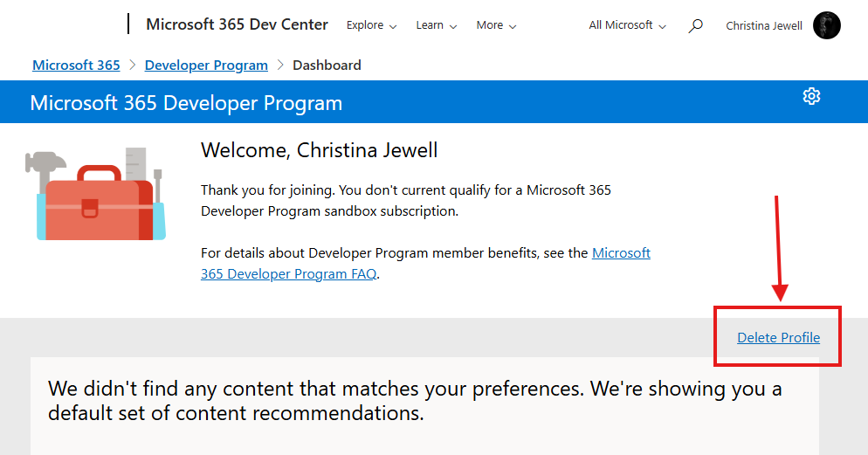Viewport: 868px width, 455px height.
Task: Click the Delete Profile link
Action: coord(778,337)
